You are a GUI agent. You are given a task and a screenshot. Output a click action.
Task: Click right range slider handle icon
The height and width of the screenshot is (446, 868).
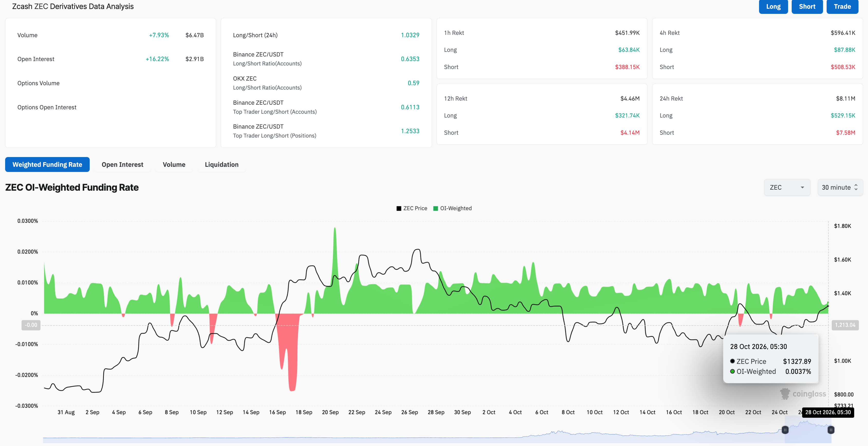point(831,430)
